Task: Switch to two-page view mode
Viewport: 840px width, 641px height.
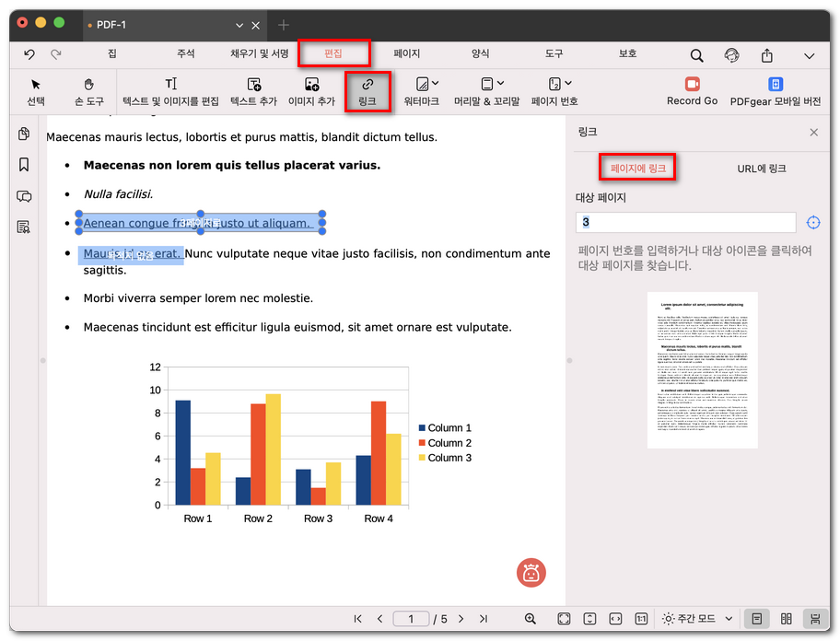Action: pos(786,619)
